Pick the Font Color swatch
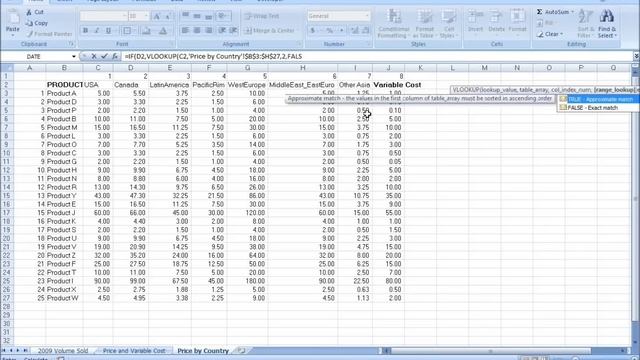The image size is (640, 360). coord(162,31)
